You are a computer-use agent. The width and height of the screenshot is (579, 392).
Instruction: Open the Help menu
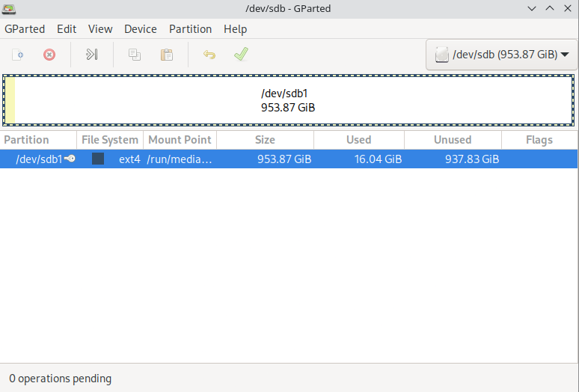(235, 28)
